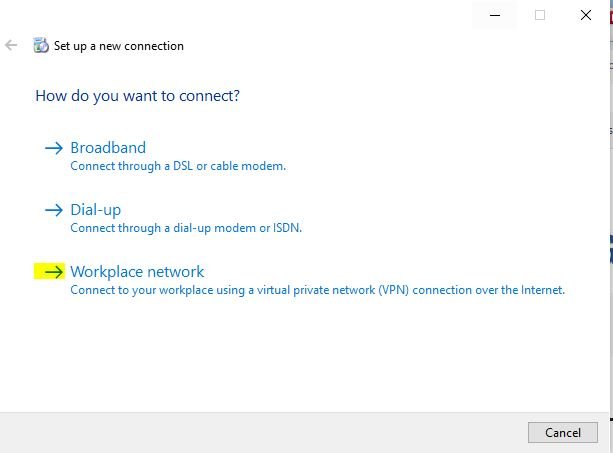Click the gray footer bar beside Cancel
This screenshot has width=613, height=453.
pos(264,433)
